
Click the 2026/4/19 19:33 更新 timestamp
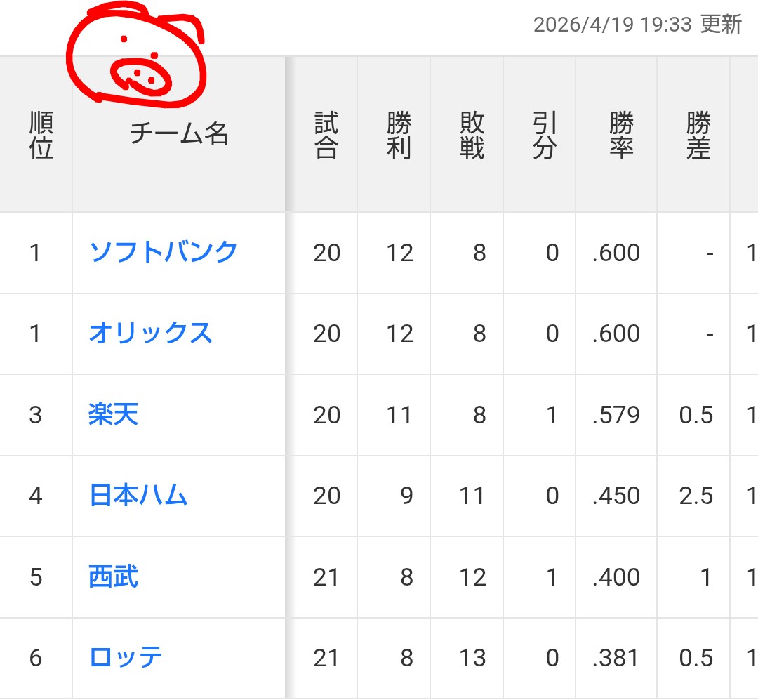pyautogui.click(x=637, y=25)
